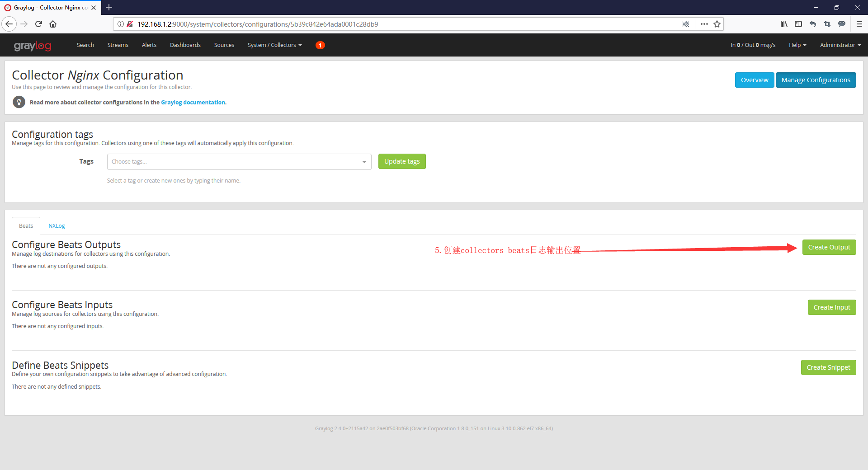Viewport: 868px width, 470px height.
Task: Click Create Output for Beats
Action: point(829,247)
